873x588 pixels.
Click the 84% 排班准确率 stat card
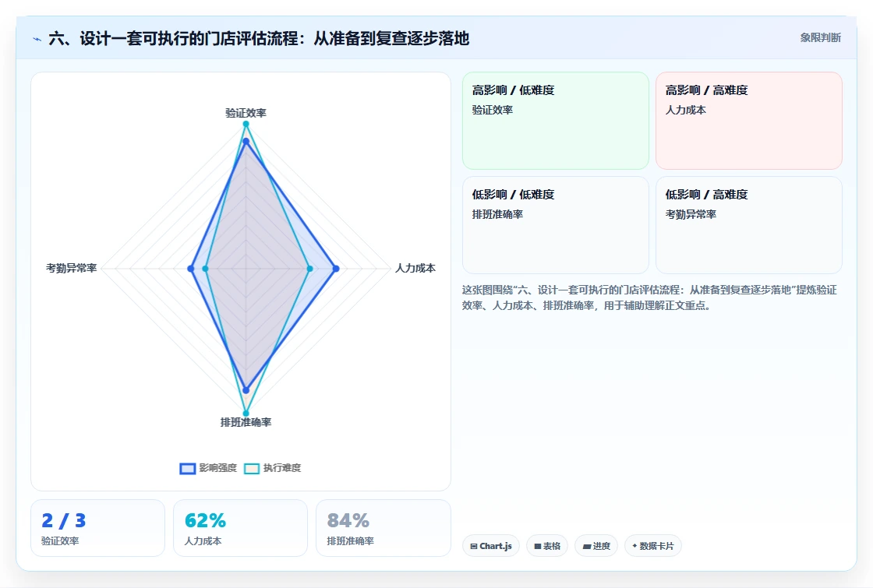click(x=383, y=528)
